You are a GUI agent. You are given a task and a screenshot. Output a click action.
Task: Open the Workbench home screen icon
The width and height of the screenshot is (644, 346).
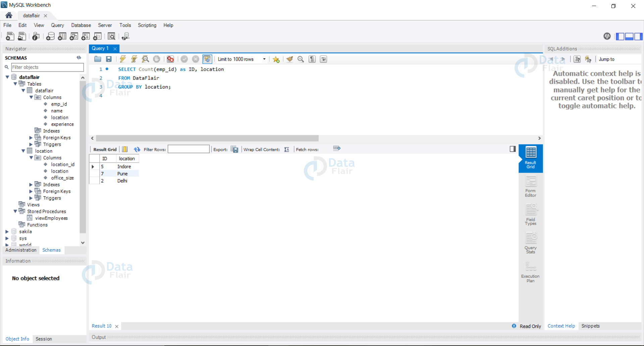9,15
